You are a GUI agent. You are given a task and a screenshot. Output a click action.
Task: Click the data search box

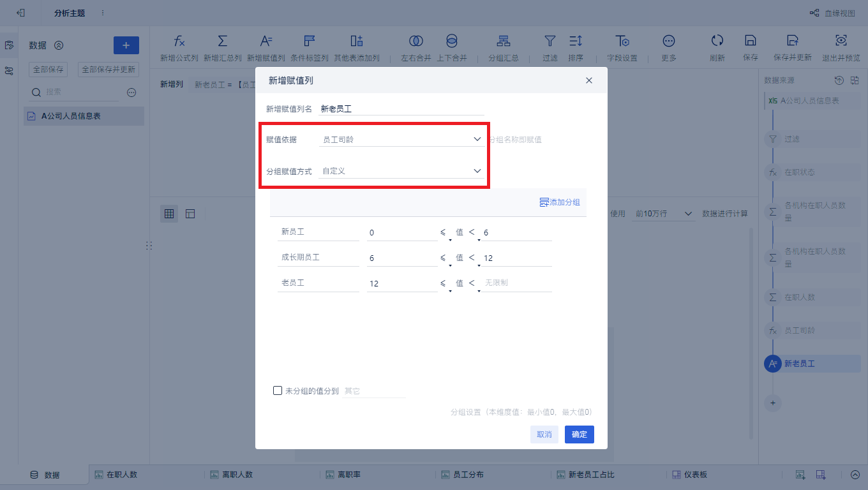74,93
